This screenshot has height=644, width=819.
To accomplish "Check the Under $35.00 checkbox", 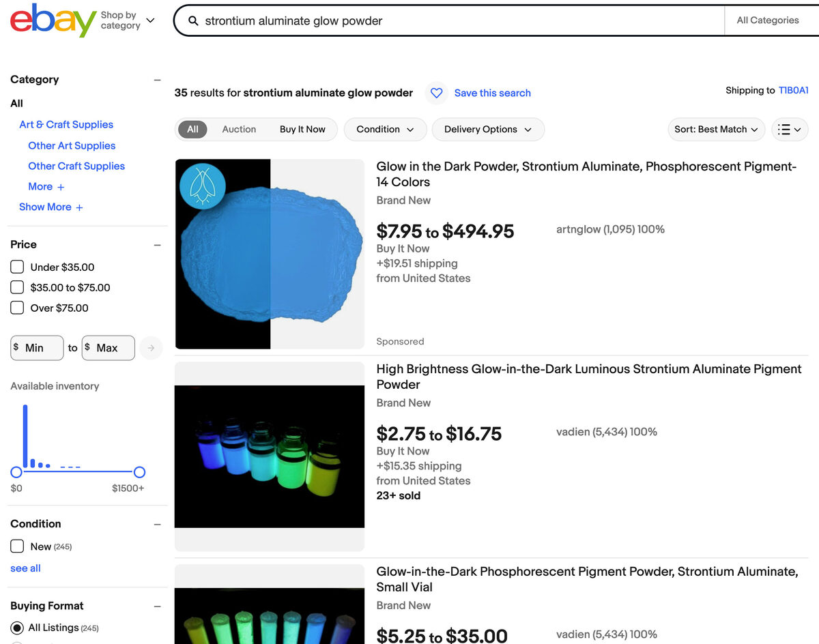I will tap(17, 267).
